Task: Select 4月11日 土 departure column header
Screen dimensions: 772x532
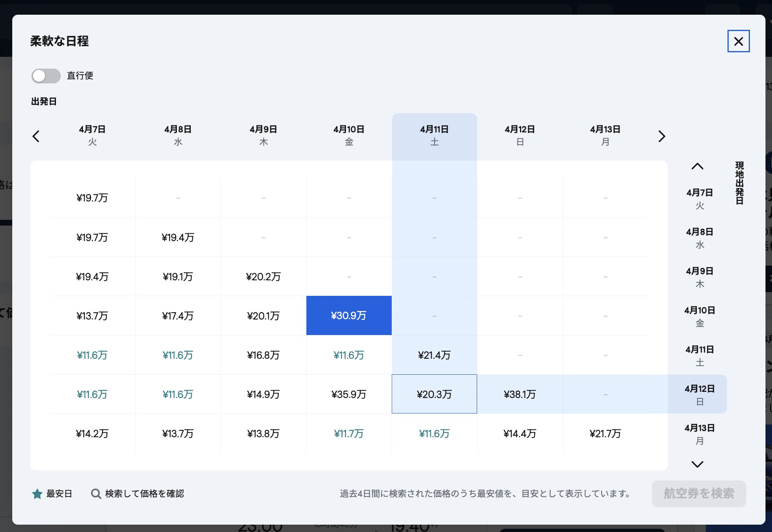Action: pyautogui.click(x=434, y=136)
